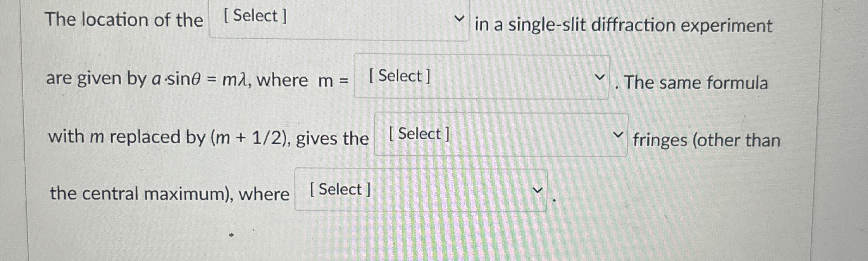The width and height of the screenshot is (868, 261).
Task: Click the chevron on the bottom Select box
Action: point(537,190)
